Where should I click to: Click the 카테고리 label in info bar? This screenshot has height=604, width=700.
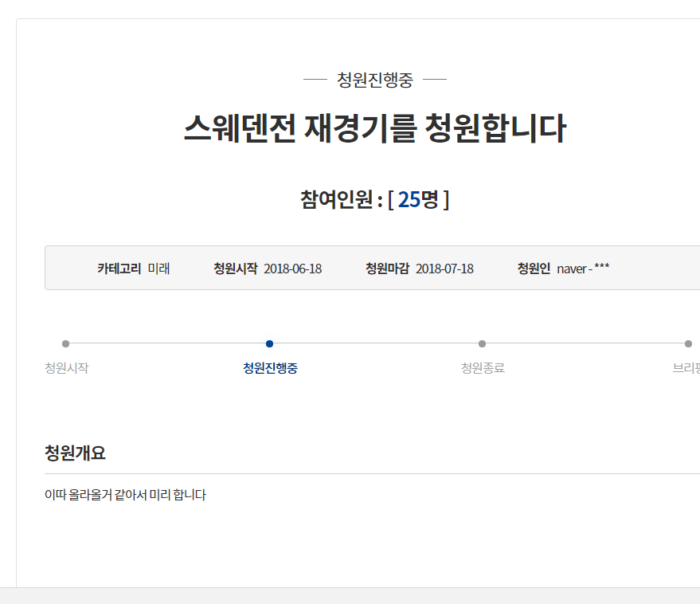119,269
